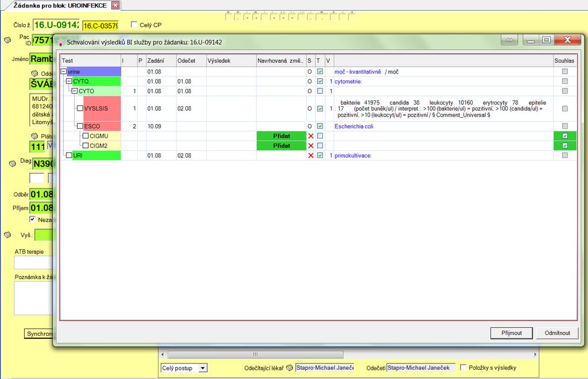Toggle the Celý CP checkbox
Screen dimensions: 588x379
click(134, 24)
